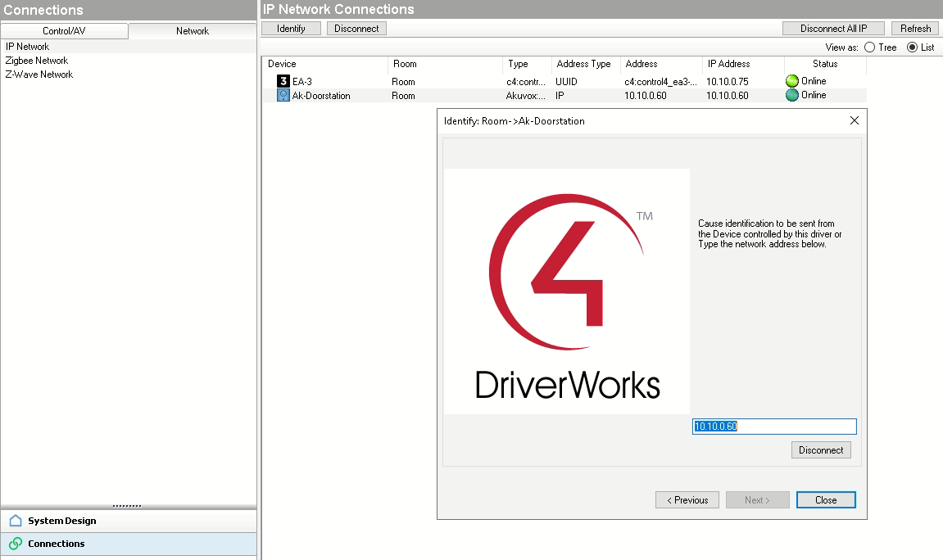Sort by the IP Address column header
This screenshot has width=943, height=560.
coord(728,64)
